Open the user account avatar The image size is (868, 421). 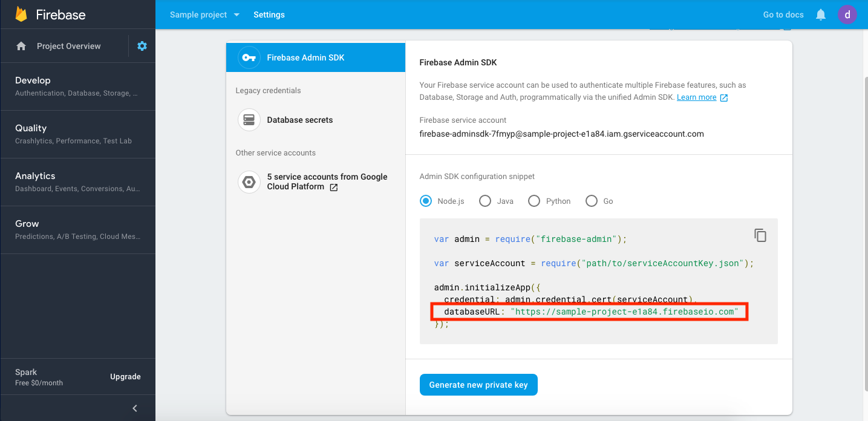coord(847,14)
